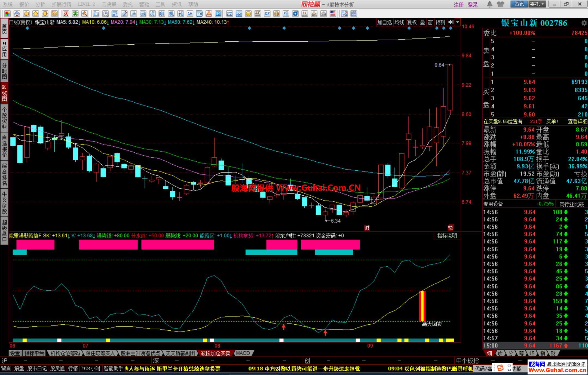Screen dimensions: 588x375
Task: Toggle 窗 multi-window view
Action: (430, 22)
